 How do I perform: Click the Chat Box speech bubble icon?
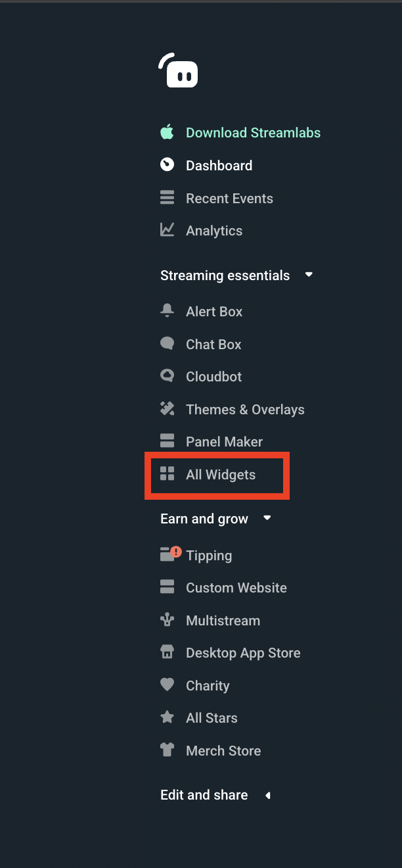coord(167,343)
